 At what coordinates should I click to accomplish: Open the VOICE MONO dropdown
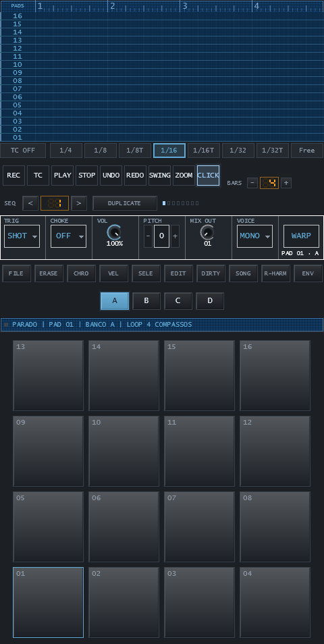(254, 236)
